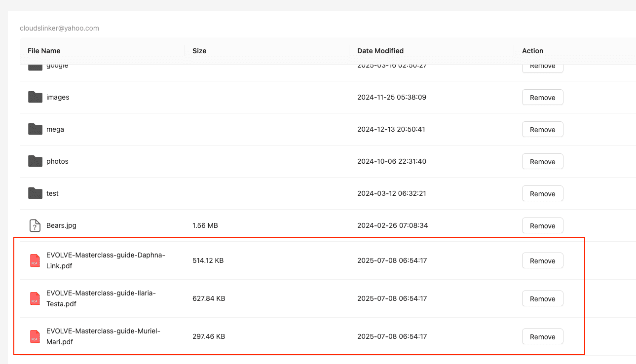Click date 2024-02-26 07:08:34
Viewport: 636px width, 364px height.
[x=393, y=225]
